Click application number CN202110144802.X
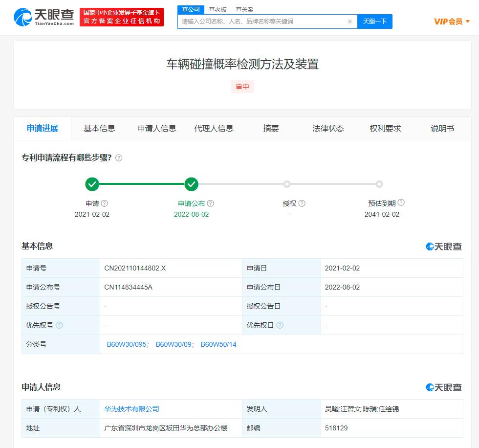479x448 pixels. (x=135, y=268)
